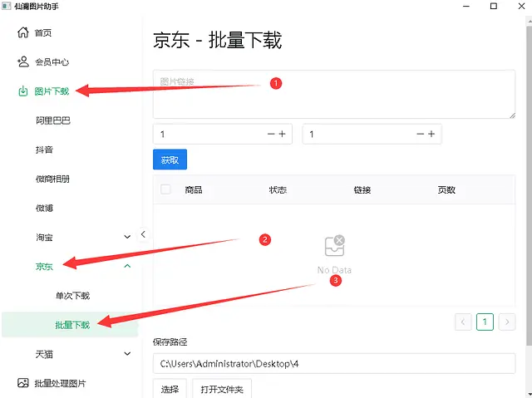Click the 京东 - 批量下载 heading
The height and width of the screenshot is (398, 532).
(218, 40)
